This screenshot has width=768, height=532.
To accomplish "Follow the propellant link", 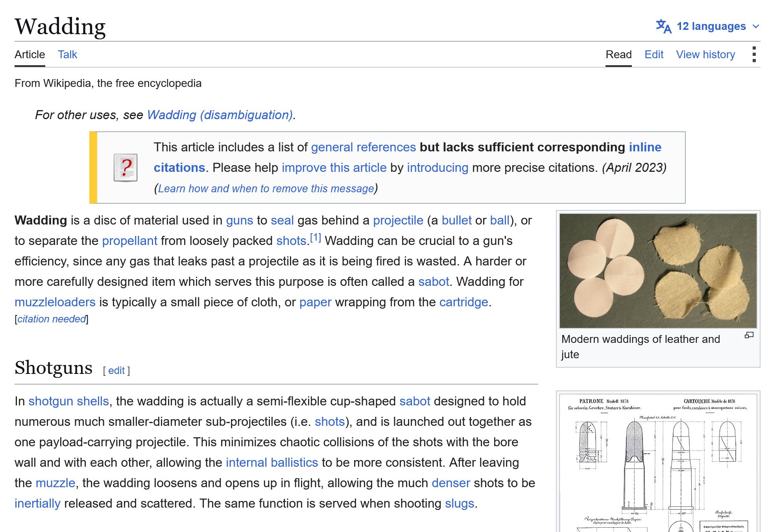I will point(129,241).
